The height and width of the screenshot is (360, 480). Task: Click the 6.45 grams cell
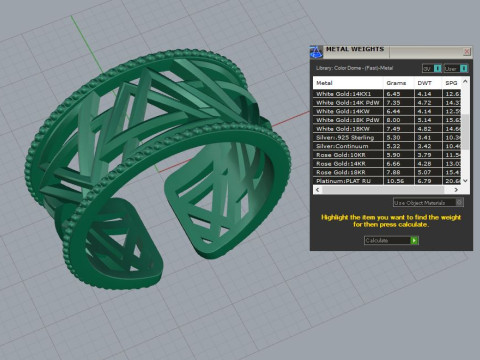399,94
